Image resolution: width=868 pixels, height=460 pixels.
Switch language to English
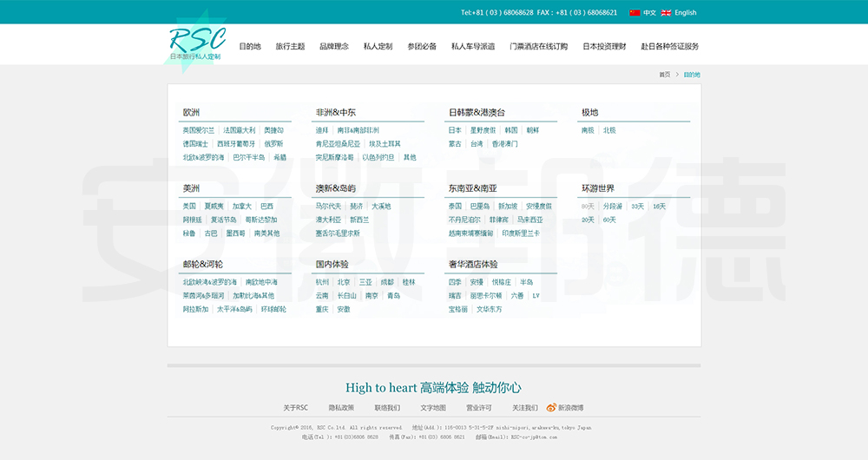tap(685, 13)
